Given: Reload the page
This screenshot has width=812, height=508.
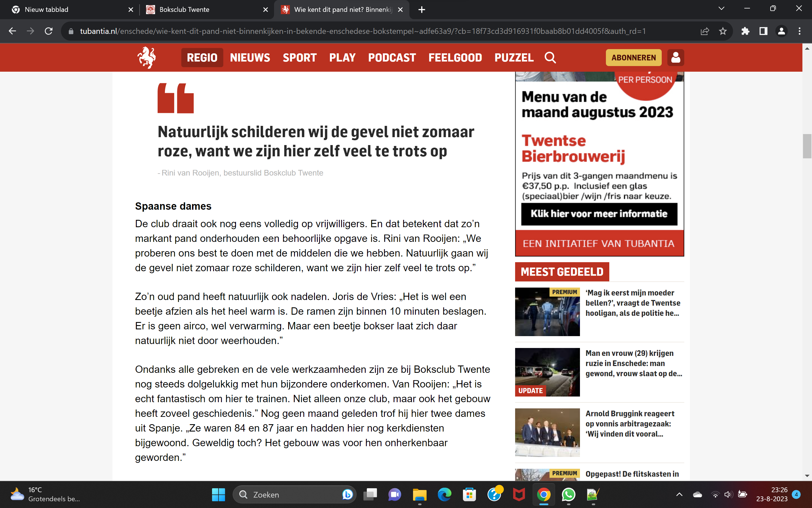Looking at the screenshot, I should pyautogui.click(x=49, y=31).
